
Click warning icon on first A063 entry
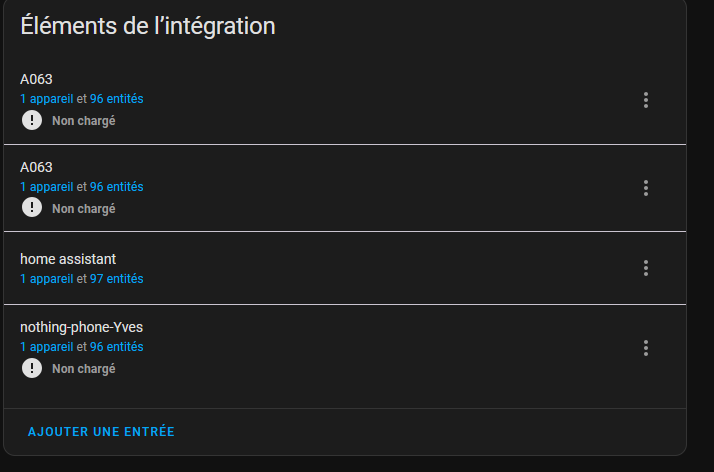[32, 120]
